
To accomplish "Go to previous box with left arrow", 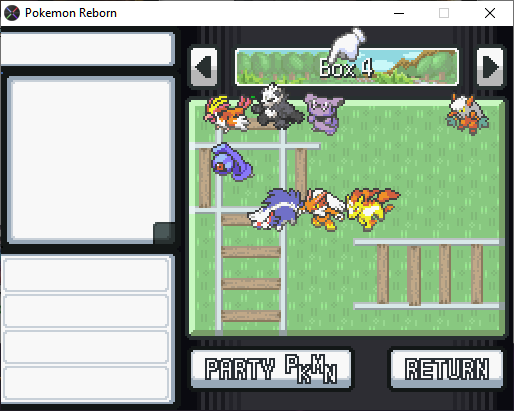I will point(204,67).
